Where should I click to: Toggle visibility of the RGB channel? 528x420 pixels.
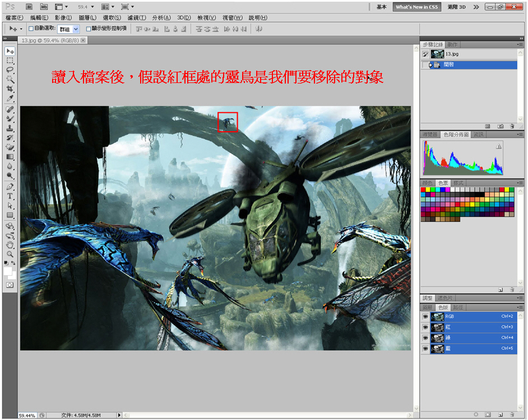tap(425, 317)
